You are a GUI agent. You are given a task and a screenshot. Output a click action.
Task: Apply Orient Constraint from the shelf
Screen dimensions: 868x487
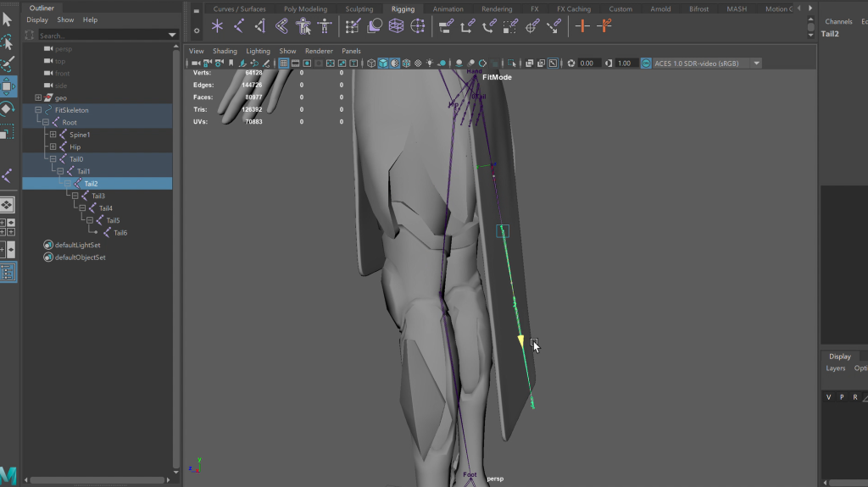click(x=489, y=26)
